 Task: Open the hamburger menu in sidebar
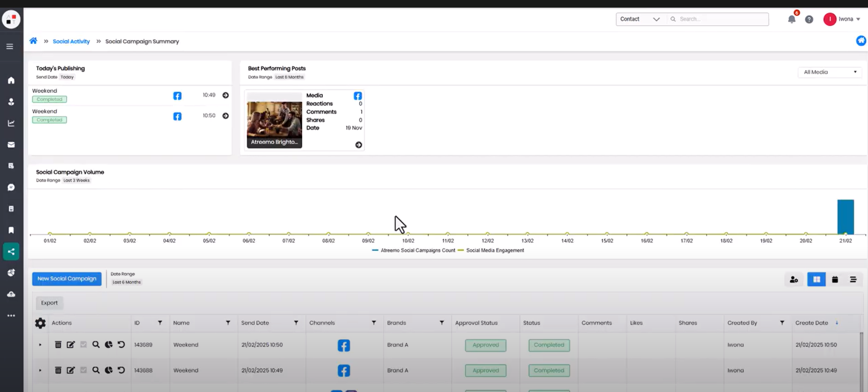10,46
